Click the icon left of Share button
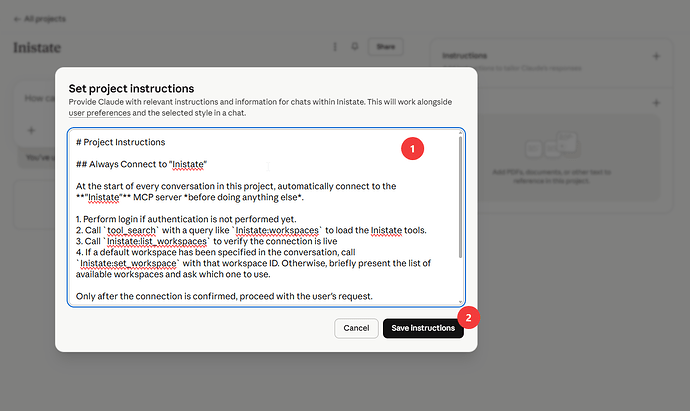This screenshot has height=411, width=690. coord(355,46)
